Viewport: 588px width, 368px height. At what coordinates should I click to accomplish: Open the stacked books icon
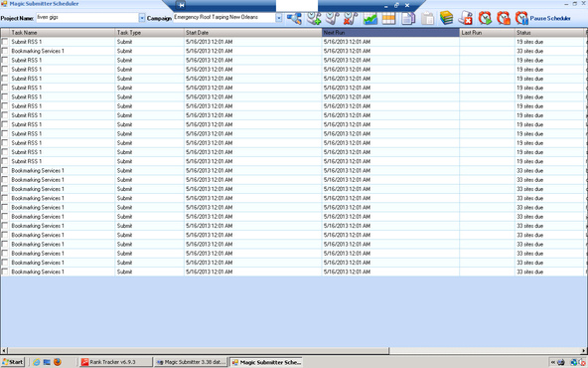446,18
